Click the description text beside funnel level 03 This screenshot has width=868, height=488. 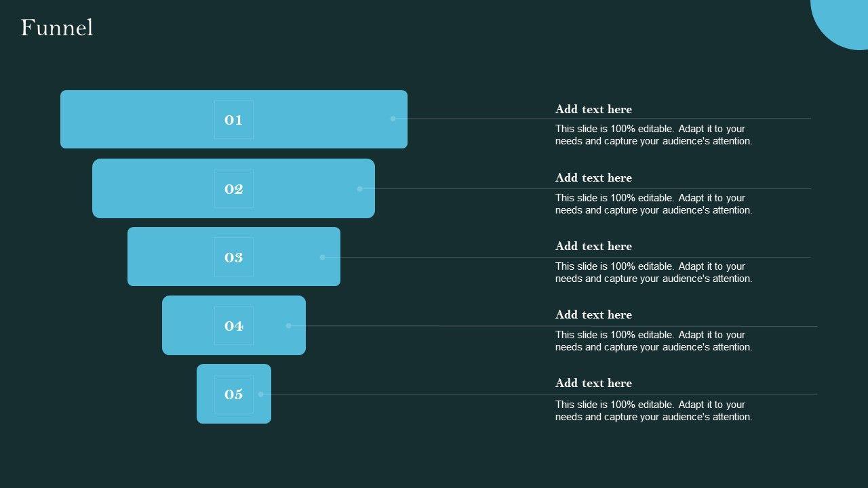pos(653,272)
